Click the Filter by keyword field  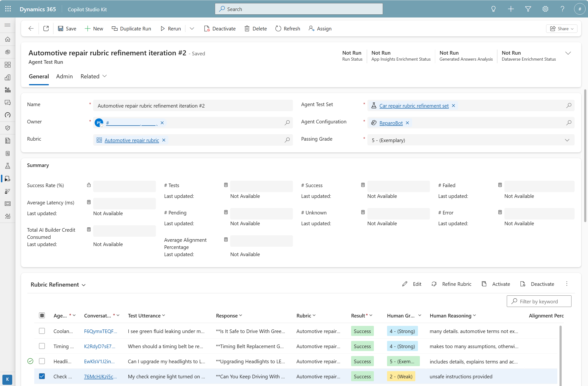click(x=539, y=301)
